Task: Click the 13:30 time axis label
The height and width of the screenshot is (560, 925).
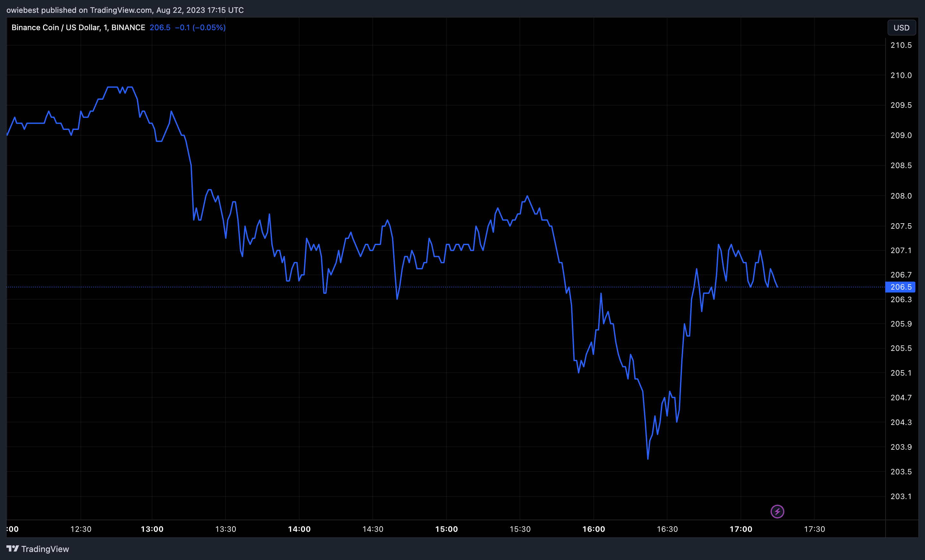Action: click(x=225, y=529)
